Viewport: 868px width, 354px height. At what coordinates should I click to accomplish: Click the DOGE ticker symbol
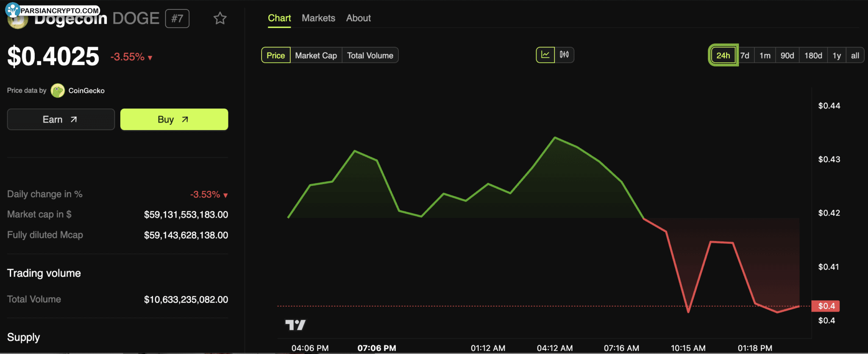(x=136, y=18)
